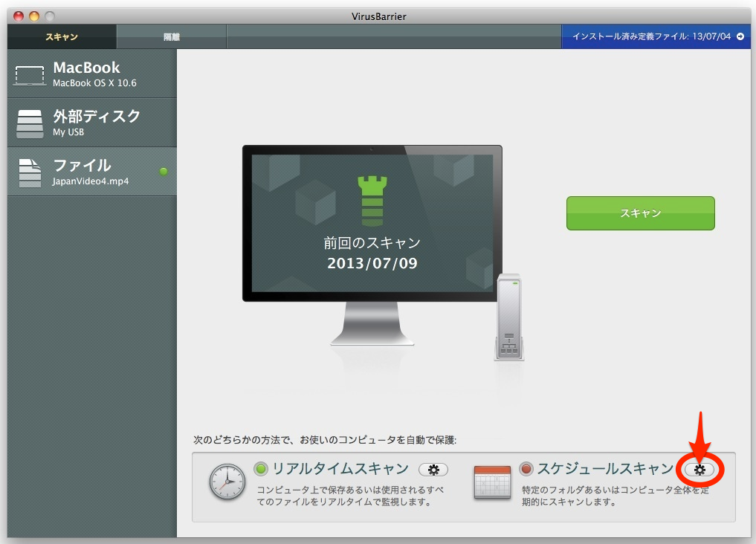Click the MacBook laptop icon in sidebar

pyautogui.click(x=30, y=74)
